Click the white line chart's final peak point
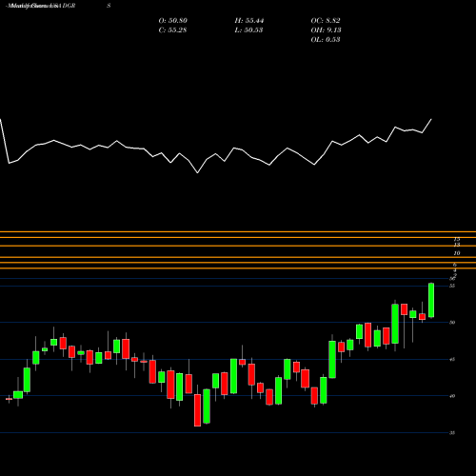The width and height of the screenshot is (476, 476). point(431,119)
